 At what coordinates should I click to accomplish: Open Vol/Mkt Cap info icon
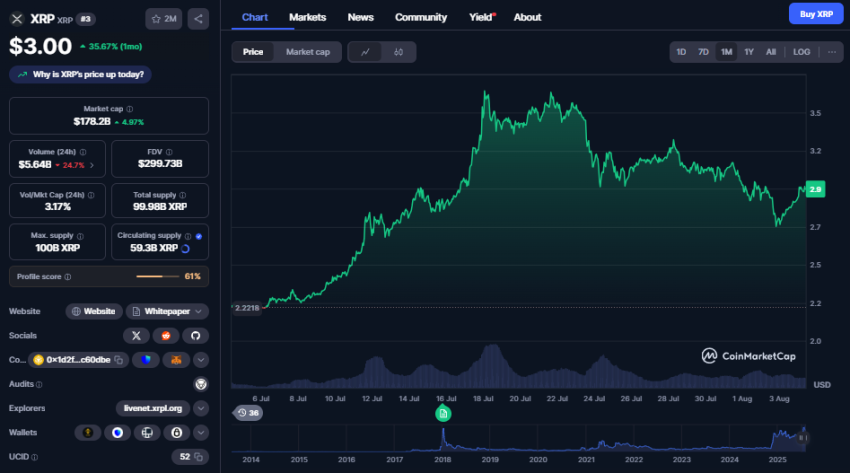click(x=91, y=195)
